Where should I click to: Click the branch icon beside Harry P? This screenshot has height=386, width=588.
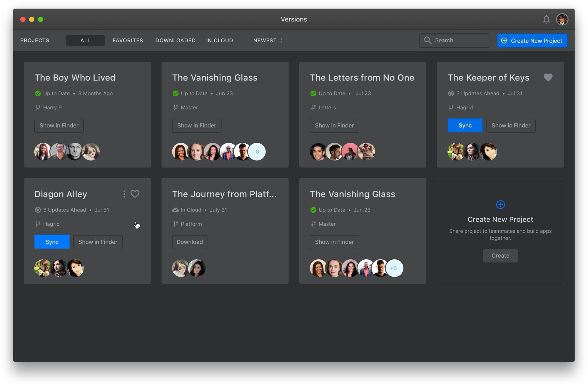[x=38, y=108]
